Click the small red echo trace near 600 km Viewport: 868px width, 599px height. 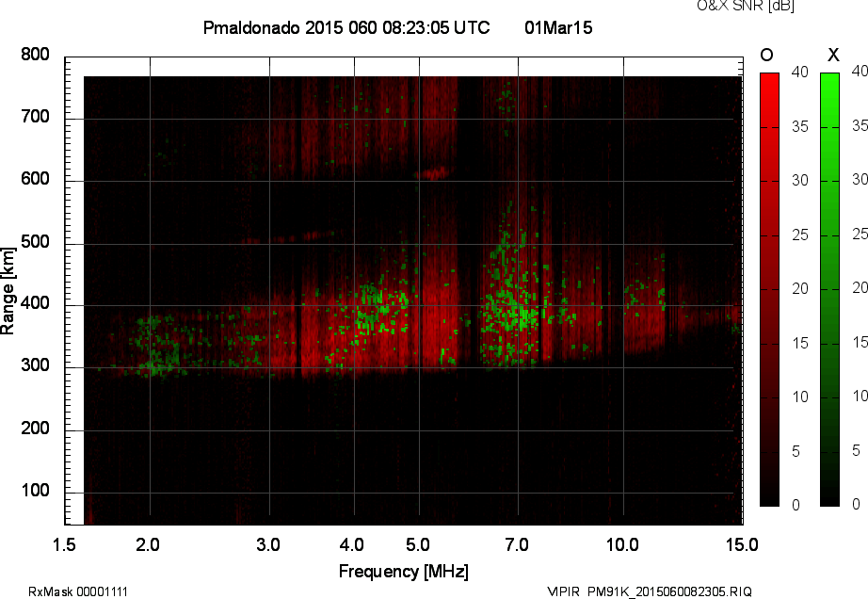tap(433, 173)
